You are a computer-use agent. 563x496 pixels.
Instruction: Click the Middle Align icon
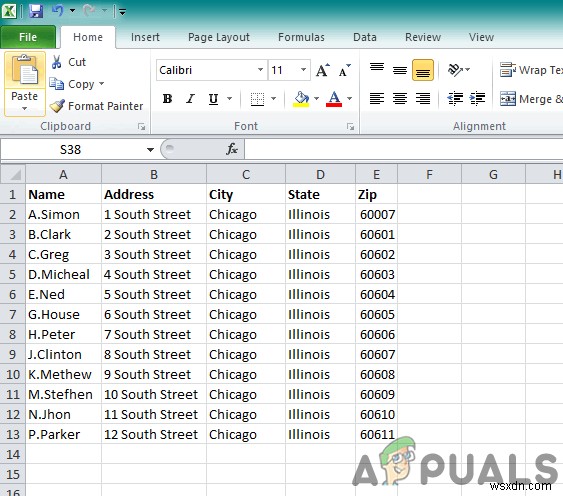coord(400,70)
